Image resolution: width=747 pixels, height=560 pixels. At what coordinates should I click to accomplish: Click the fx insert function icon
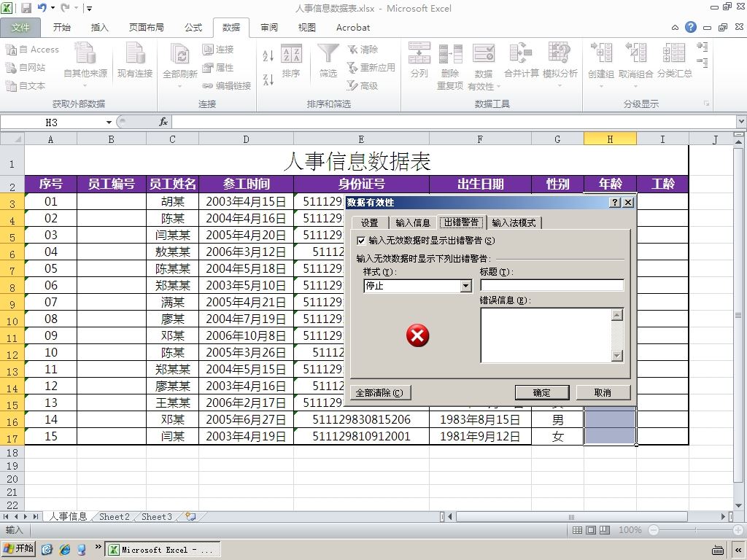coord(163,122)
